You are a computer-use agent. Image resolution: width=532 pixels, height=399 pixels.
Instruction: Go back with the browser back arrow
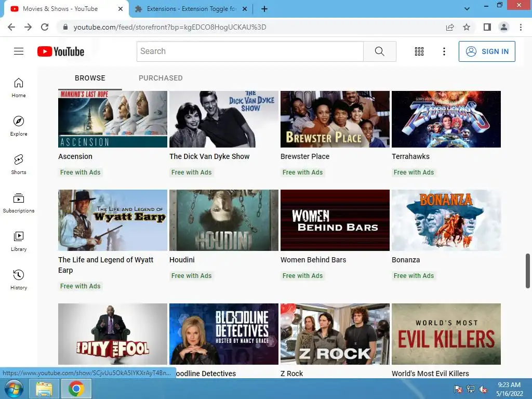[x=11, y=27]
